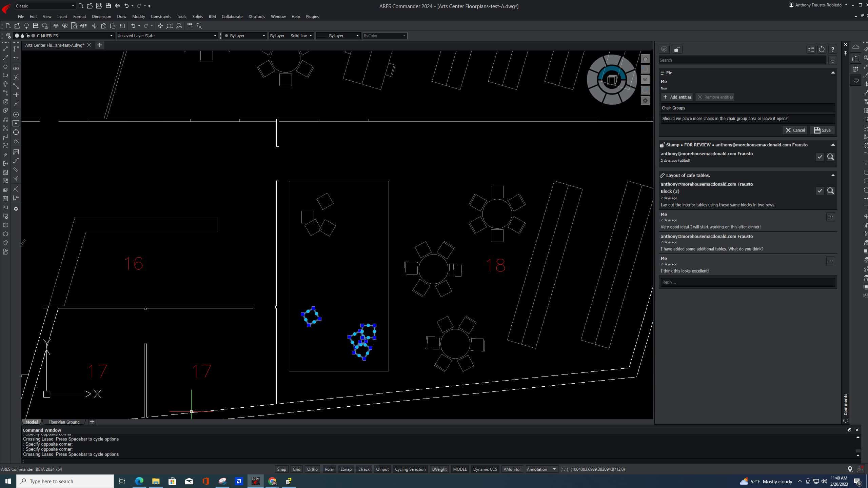Enable ESnap in the status bar
The height and width of the screenshot is (488, 868).
pyautogui.click(x=346, y=469)
